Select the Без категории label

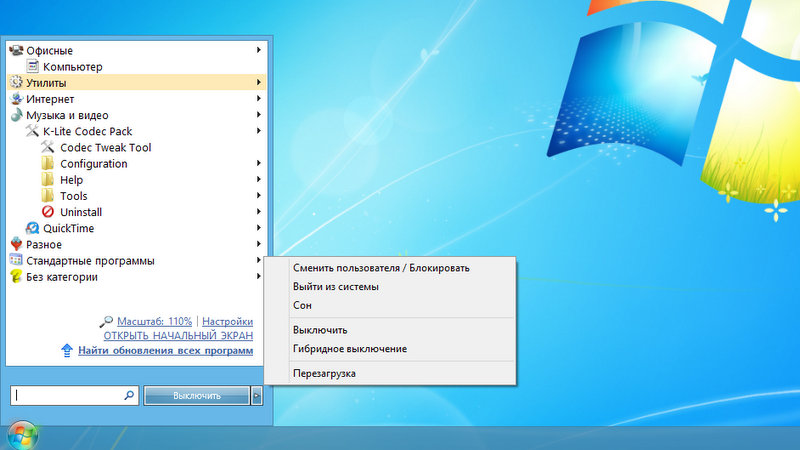coord(62,277)
